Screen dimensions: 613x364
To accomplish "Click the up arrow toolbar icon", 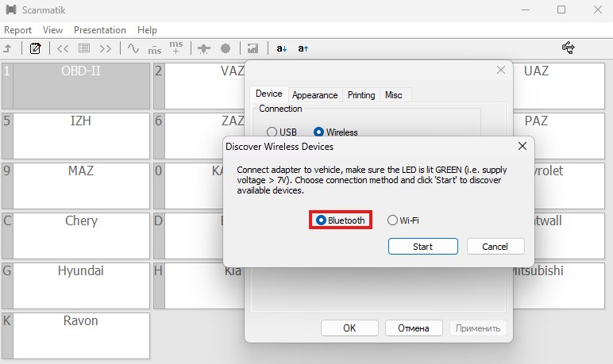I will click(8, 48).
